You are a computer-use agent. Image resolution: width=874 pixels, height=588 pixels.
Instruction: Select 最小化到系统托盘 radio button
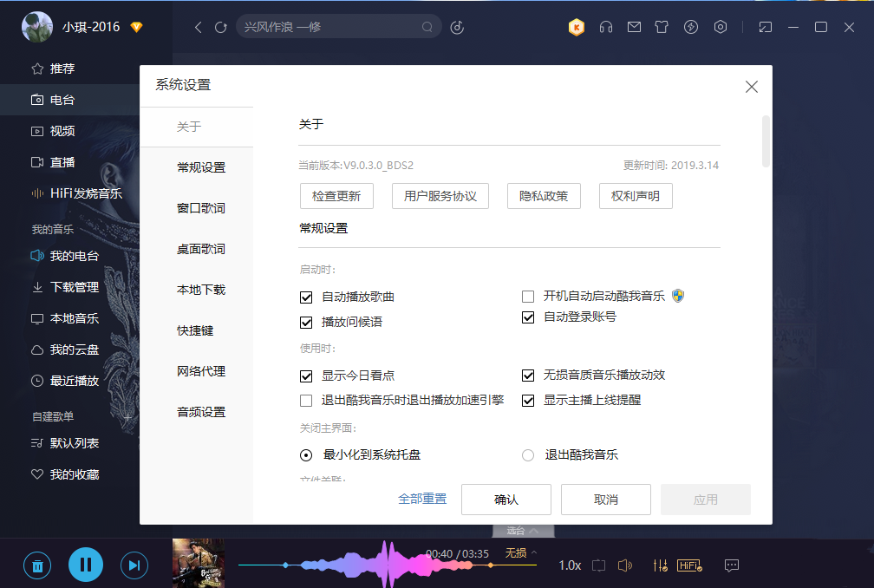coord(306,455)
